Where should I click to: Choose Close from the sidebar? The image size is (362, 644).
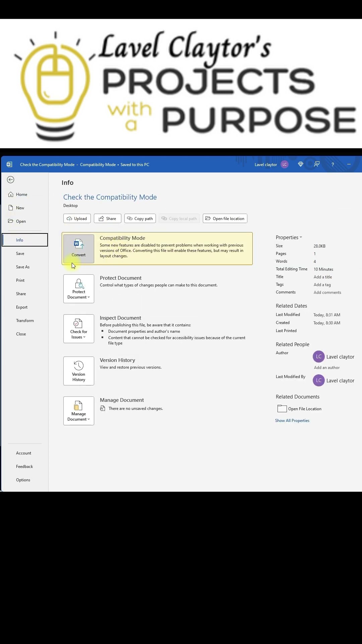25,334
